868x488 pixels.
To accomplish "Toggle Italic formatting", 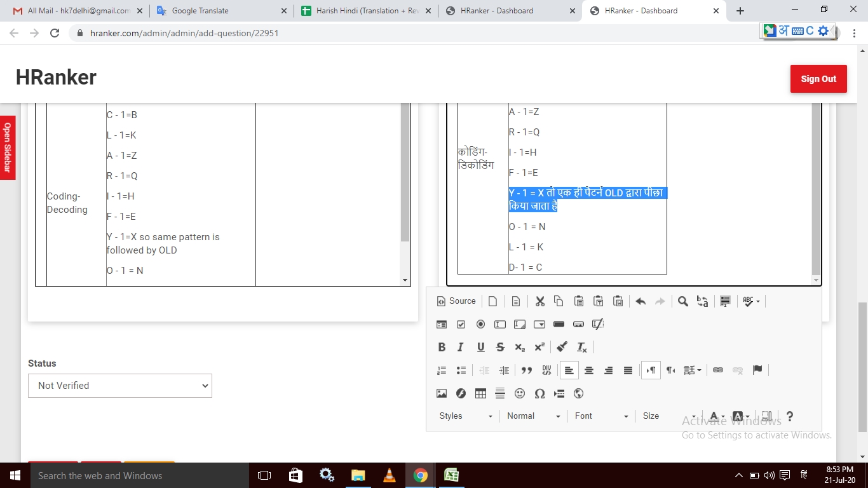I will (461, 347).
